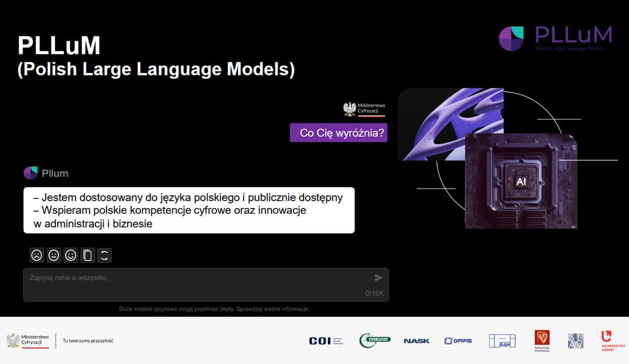Click the AI chip image

coord(520,181)
